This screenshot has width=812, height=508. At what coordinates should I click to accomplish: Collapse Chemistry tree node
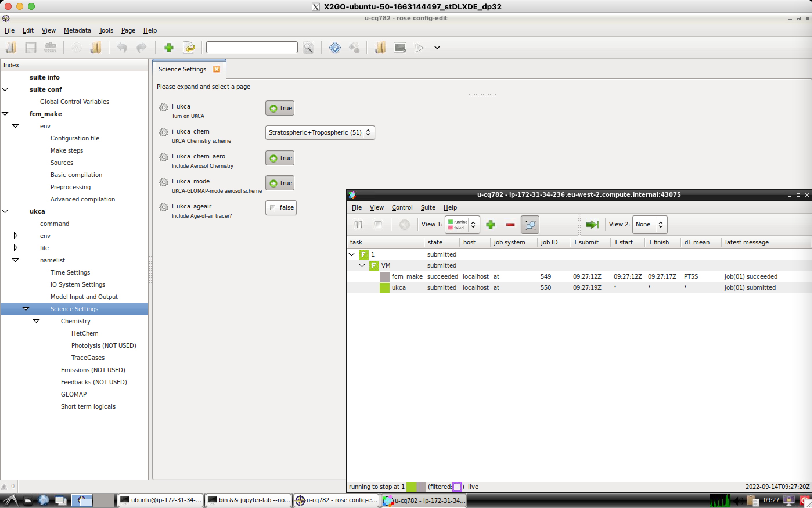coord(36,321)
